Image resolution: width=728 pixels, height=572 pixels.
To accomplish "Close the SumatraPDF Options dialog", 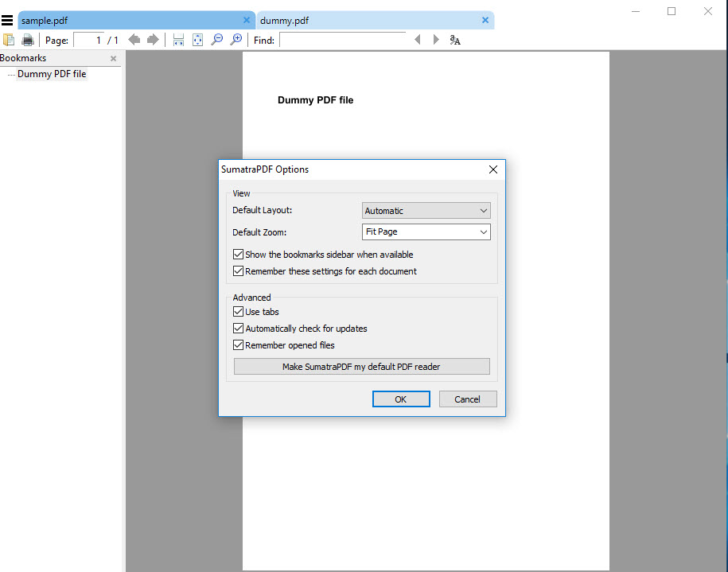I will [x=493, y=169].
